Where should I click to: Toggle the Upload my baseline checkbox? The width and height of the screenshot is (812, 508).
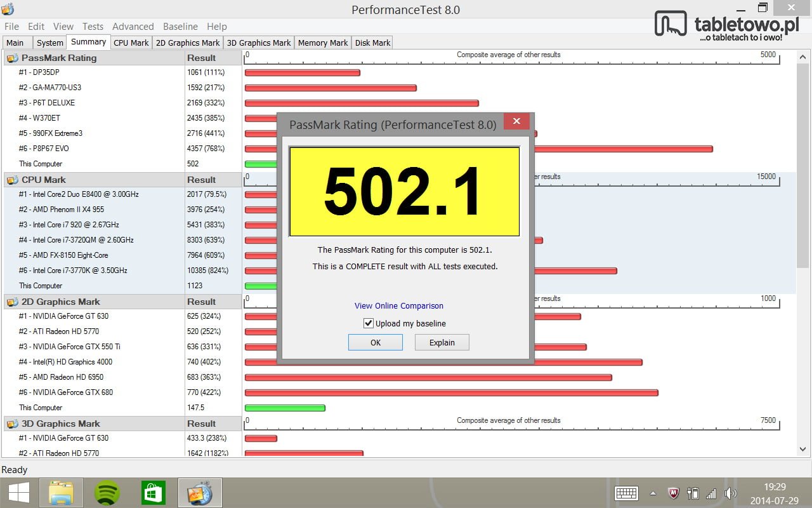[368, 323]
